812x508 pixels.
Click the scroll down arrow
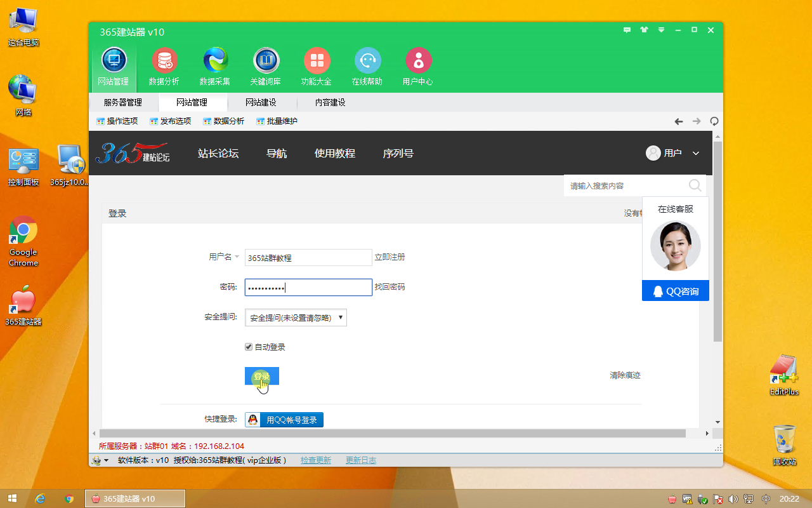pos(717,422)
